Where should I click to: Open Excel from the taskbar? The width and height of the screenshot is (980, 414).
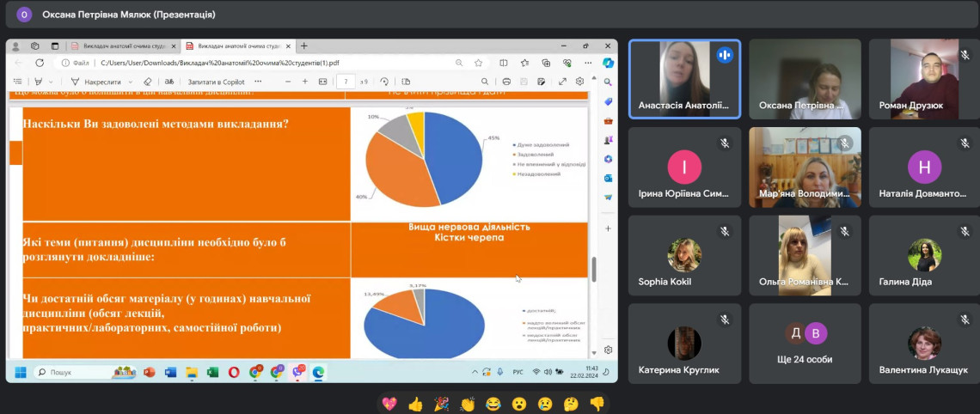212,372
